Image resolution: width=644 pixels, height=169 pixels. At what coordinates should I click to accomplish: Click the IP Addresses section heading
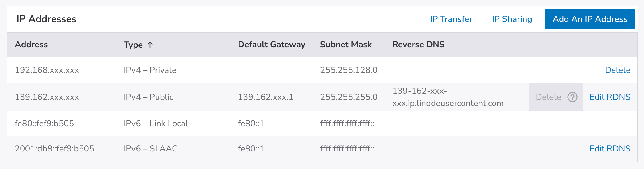[46, 19]
